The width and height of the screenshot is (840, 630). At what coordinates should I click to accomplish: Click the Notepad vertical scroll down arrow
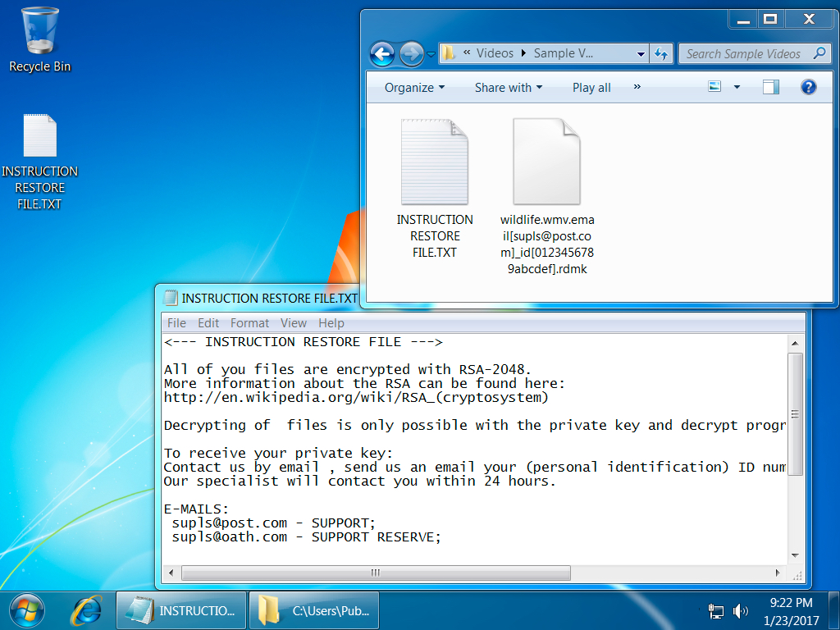tap(795, 555)
